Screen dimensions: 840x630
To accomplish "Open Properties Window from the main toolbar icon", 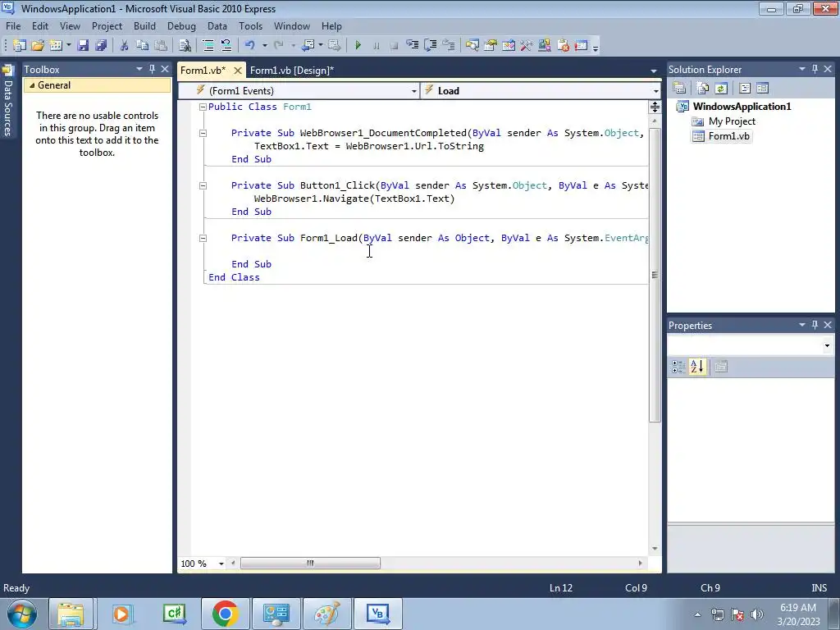I will 491,46.
